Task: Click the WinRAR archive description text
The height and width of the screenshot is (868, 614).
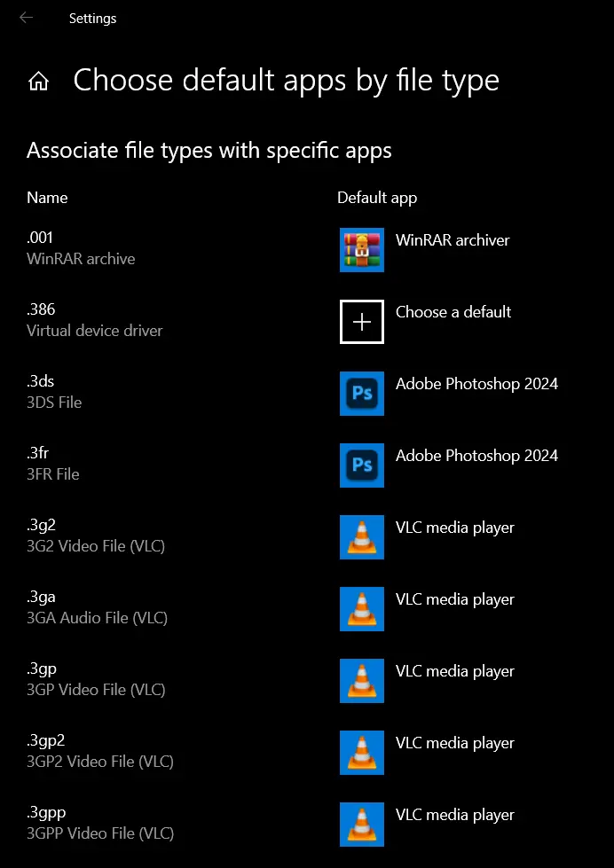Action: pos(81,259)
